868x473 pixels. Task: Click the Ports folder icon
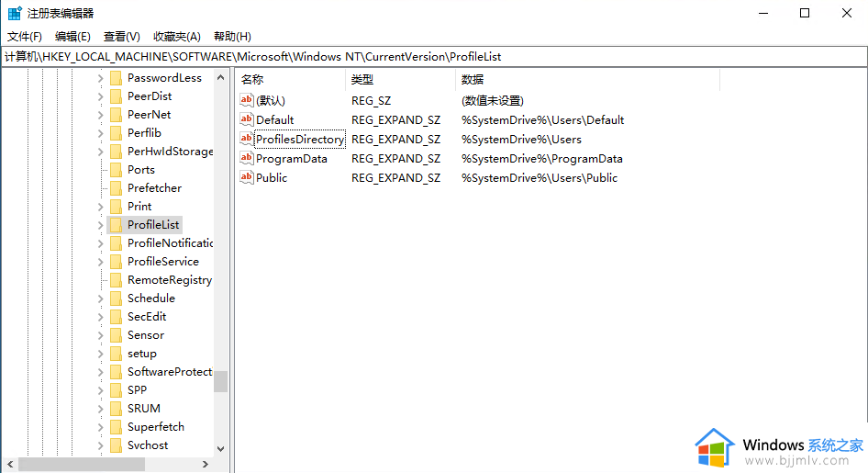[x=116, y=170]
